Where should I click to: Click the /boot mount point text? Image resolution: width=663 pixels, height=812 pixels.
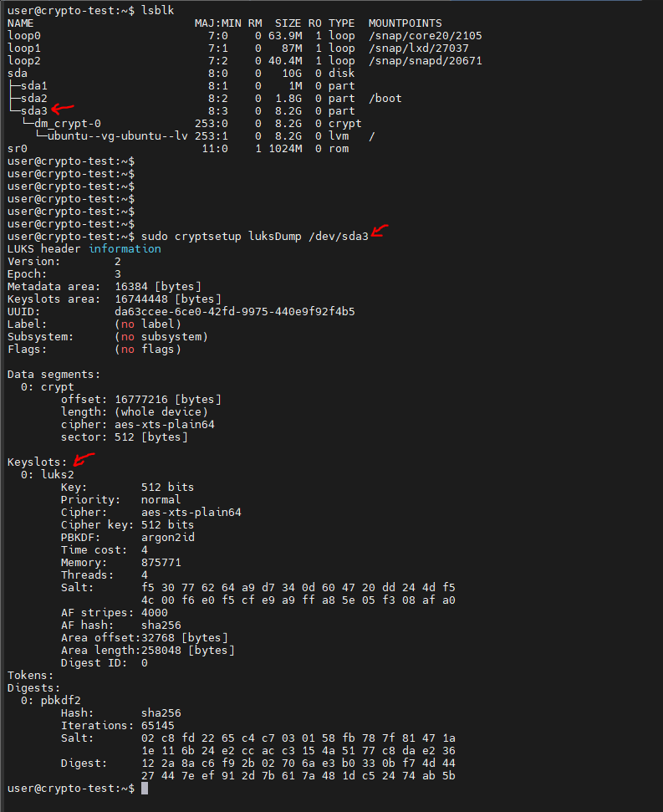385,98
